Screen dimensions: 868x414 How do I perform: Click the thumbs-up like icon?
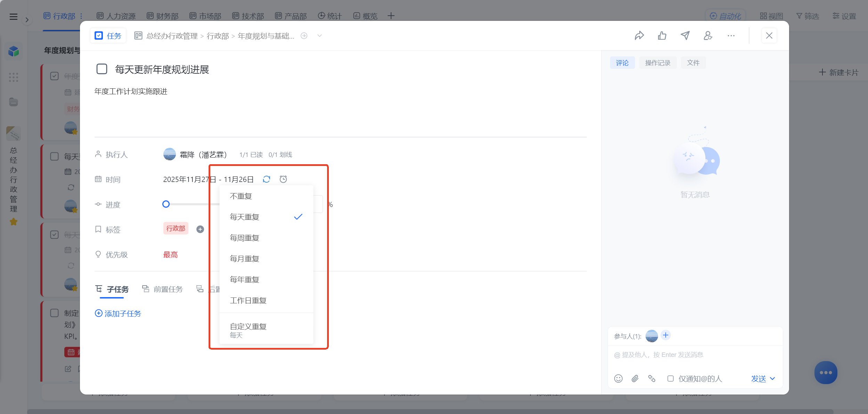(662, 35)
